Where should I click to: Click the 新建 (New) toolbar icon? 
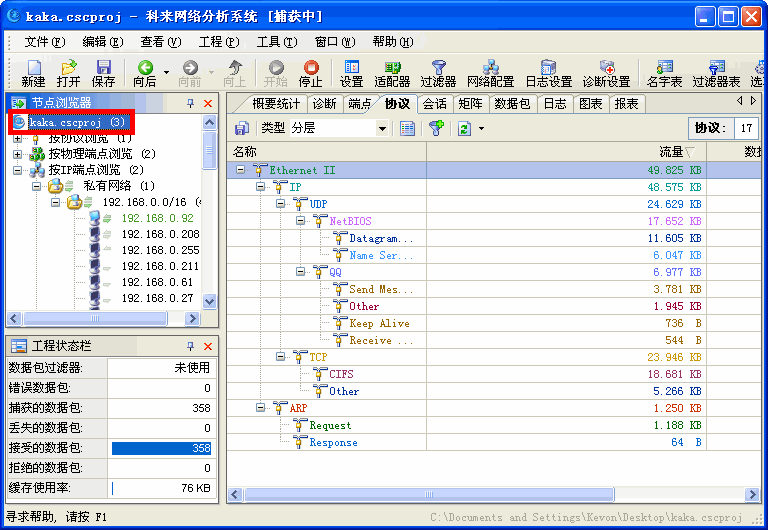33,73
